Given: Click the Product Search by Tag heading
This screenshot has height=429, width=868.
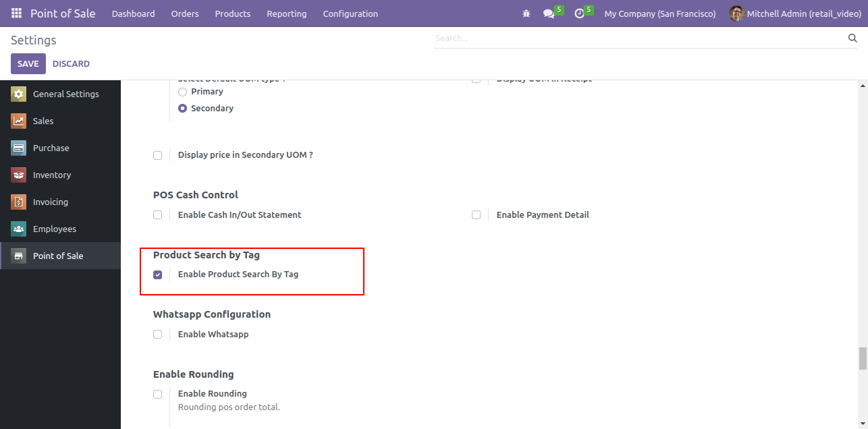Looking at the screenshot, I should (207, 255).
